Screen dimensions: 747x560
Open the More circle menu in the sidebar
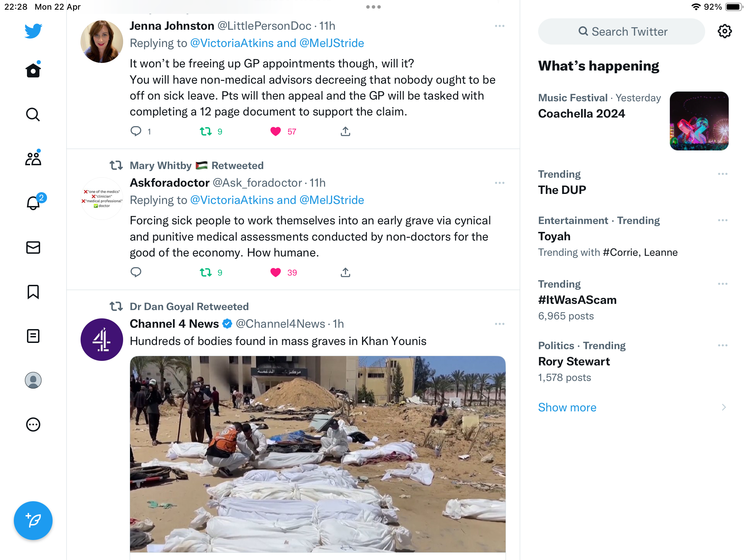coord(33,424)
